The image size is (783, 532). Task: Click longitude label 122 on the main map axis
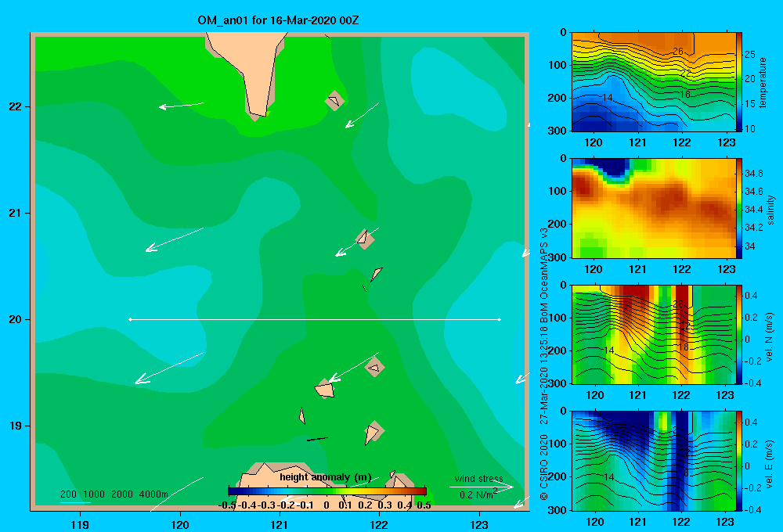379,524
